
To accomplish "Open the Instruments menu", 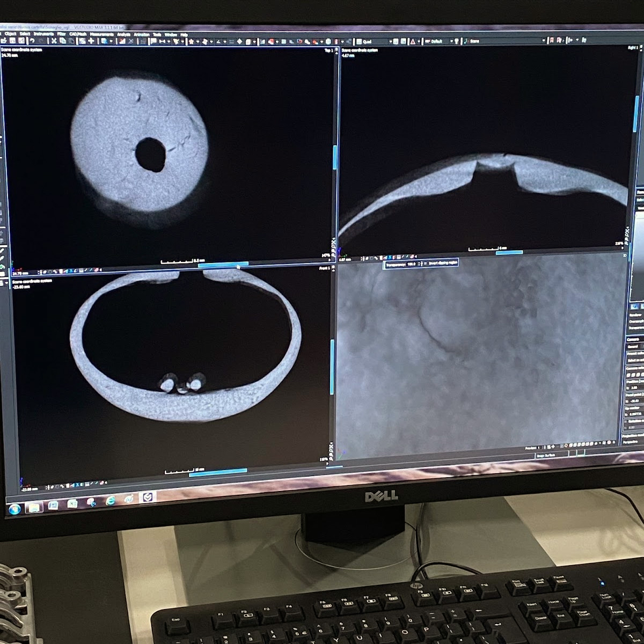I will (x=43, y=34).
